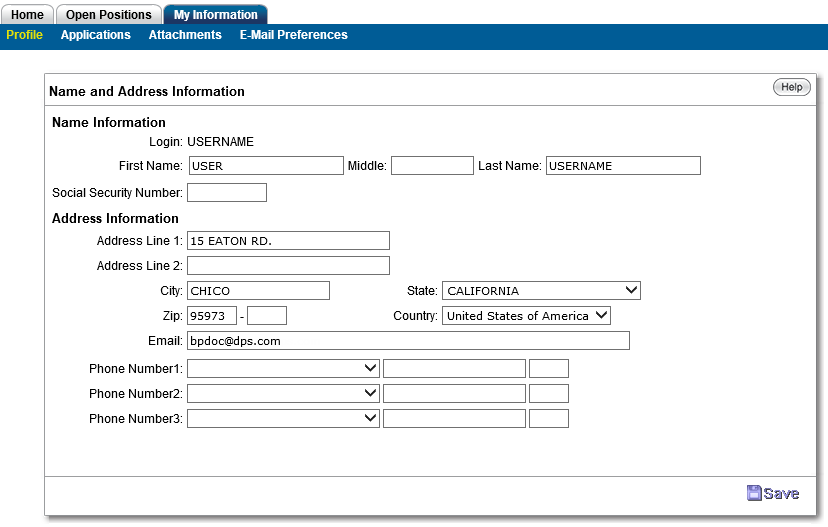Click the Email input field

coord(408,341)
